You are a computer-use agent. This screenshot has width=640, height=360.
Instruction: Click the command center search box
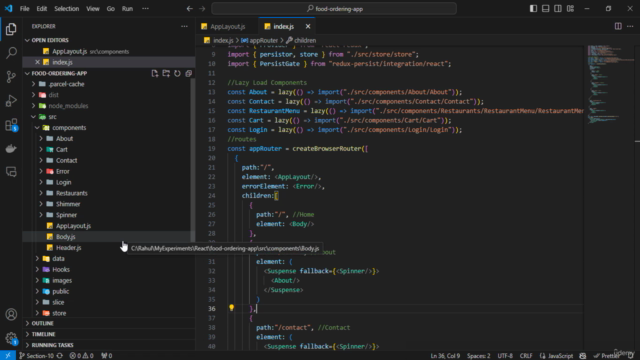(x=334, y=9)
